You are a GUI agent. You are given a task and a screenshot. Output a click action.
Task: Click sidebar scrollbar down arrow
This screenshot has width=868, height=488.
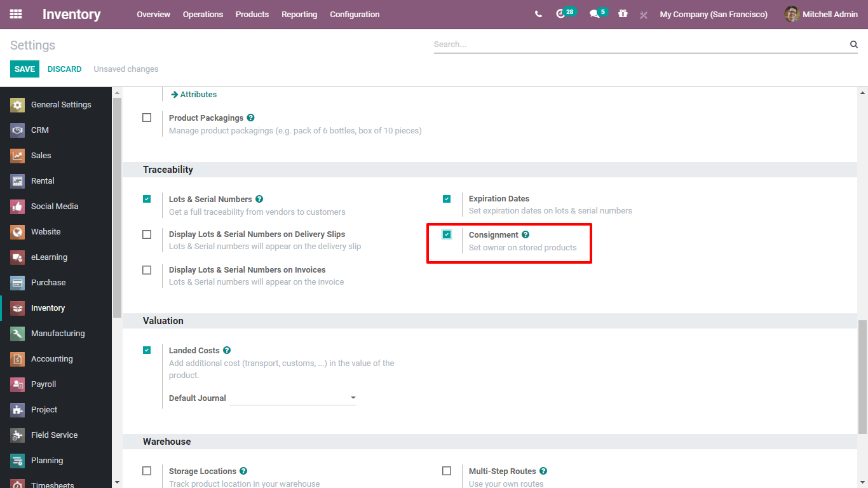pyautogui.click(x=117, y=482)
